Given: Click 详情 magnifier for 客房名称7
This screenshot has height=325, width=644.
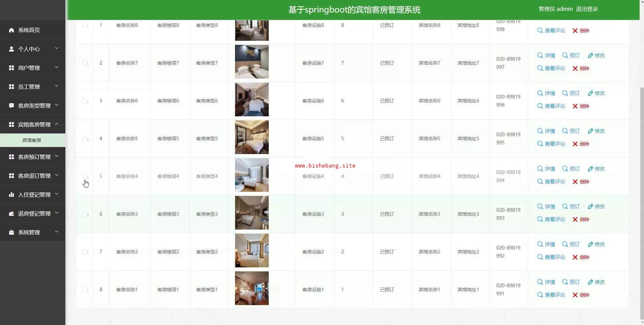Looking at the screenshot, I should click(x=540, y=55).
